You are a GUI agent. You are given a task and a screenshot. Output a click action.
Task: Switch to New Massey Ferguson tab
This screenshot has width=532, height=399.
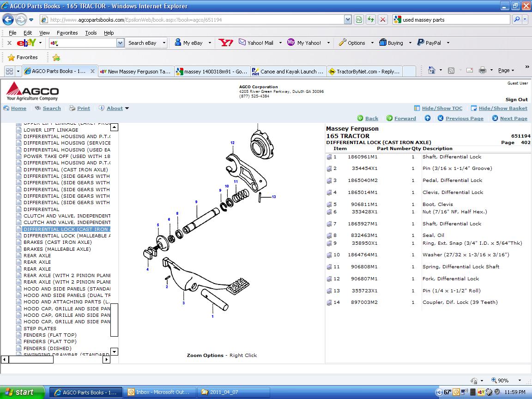click(x=136, y=71)
